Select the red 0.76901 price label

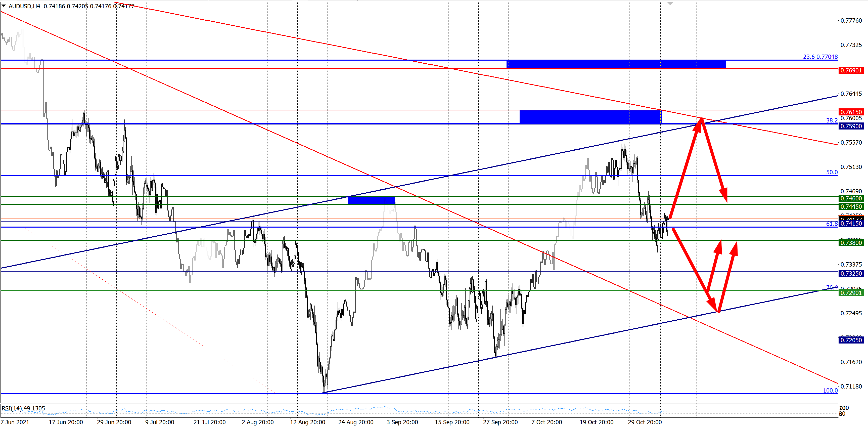tap(851, 70)
